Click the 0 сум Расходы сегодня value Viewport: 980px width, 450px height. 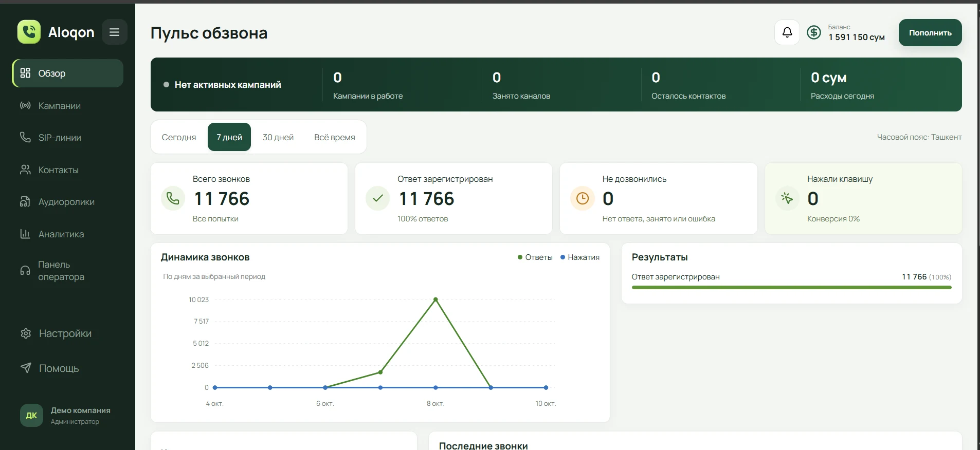(829, 78)
